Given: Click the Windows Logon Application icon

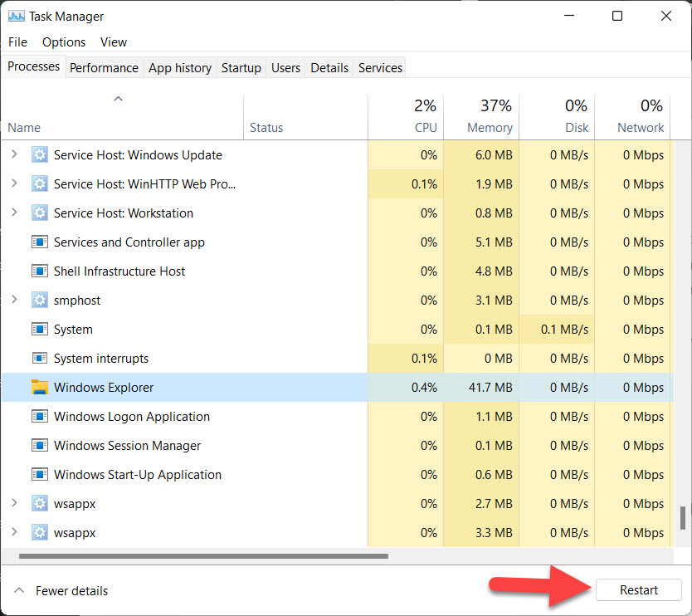Looking at the screenshot, I should pos(40,417).
